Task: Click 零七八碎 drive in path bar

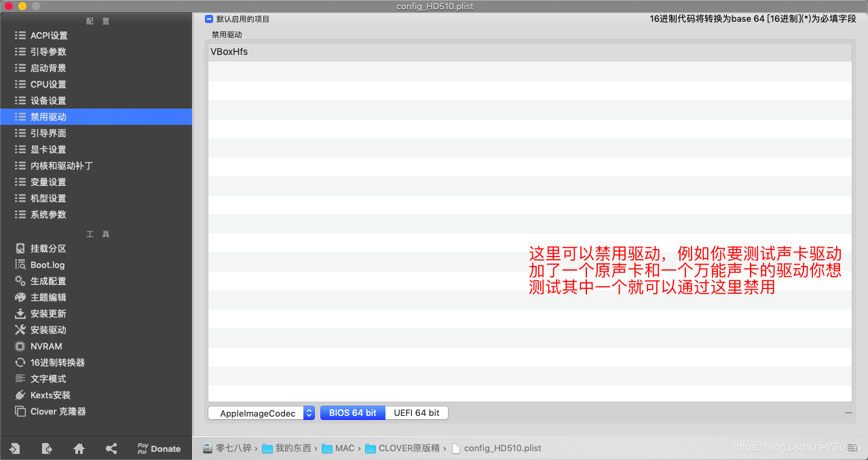Action: pos(227,448)
